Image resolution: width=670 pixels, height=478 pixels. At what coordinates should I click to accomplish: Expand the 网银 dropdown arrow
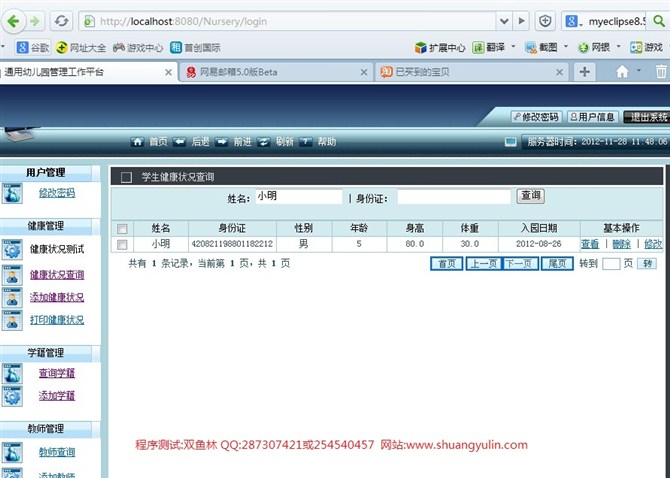pos(618,46)
